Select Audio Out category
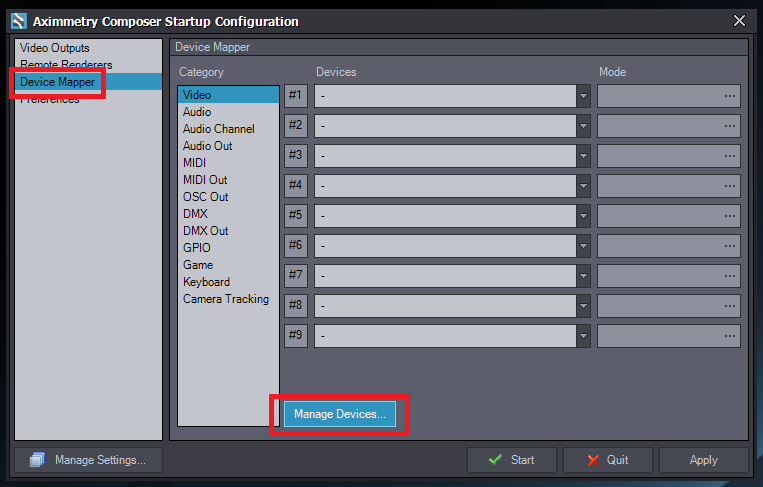Viewport: 763px width, 487px height. click(x=228, y=146)
